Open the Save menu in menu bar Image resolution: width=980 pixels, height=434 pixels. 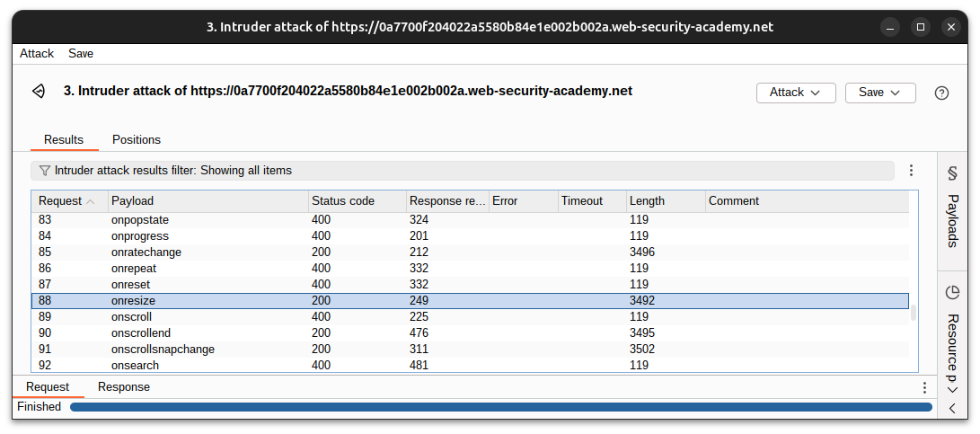(x=81, y=54)
